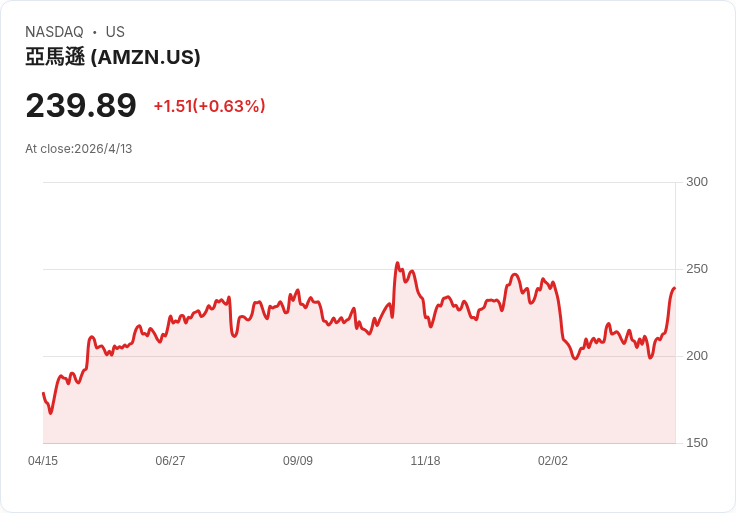Click the 11/18 date axis label

click(x=425, y=461)
